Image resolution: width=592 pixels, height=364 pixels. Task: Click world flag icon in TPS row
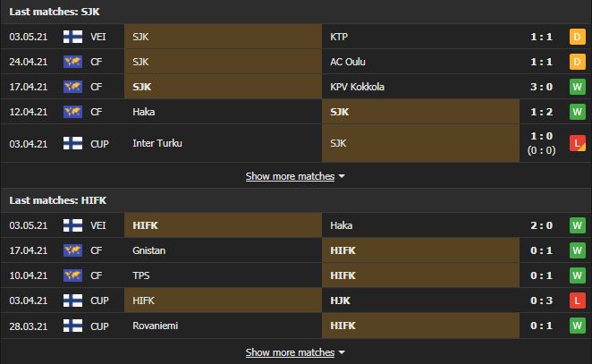72,275
